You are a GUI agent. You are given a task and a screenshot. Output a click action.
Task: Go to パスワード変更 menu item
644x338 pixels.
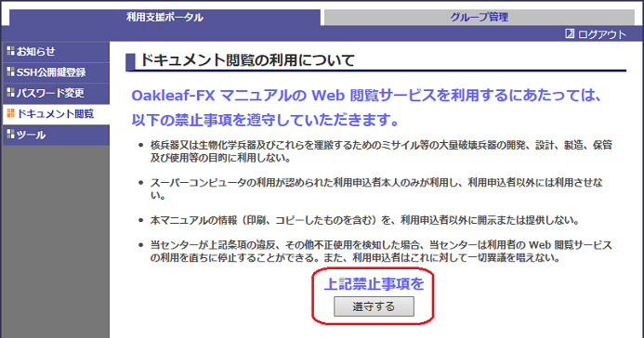[57, 93]
